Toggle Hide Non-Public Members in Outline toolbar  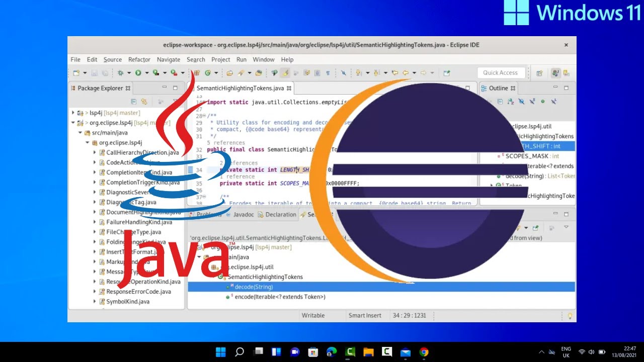[x=543, y=102]
